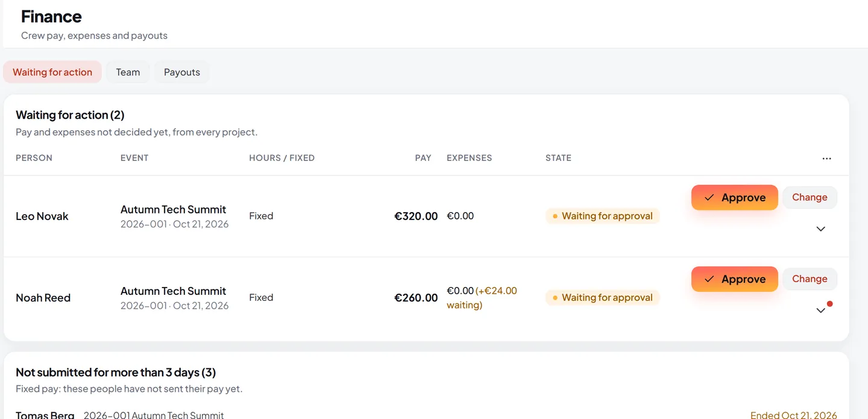This screenshot has width=868, height=419.
Task: Click Autumn Tech Summit in Leo Novak's row
Action: (174, 210)
